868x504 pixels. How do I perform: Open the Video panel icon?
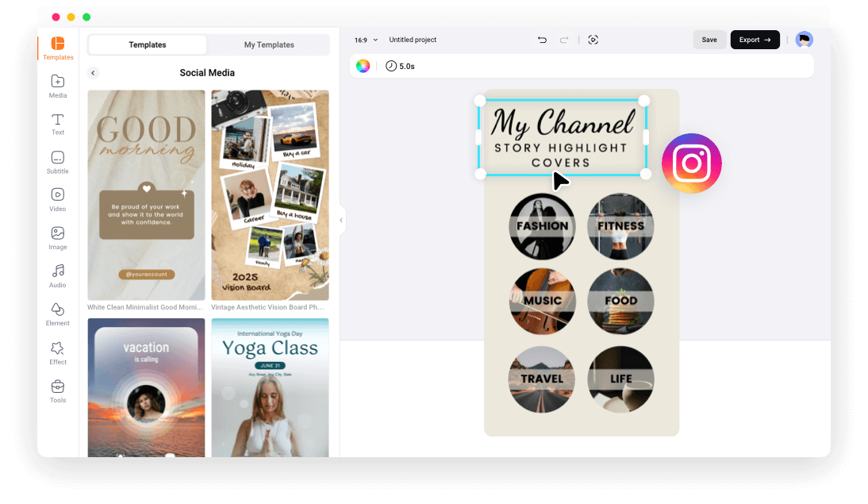tap(58, 194)
